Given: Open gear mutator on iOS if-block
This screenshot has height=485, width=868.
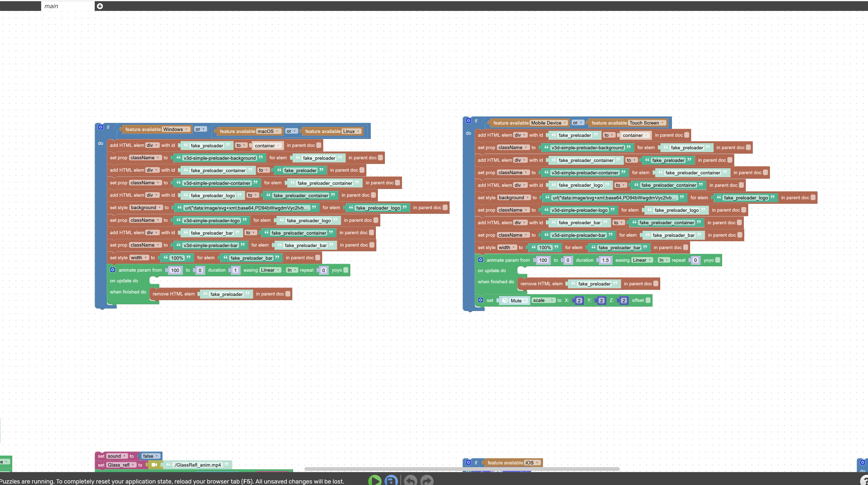Looking at the screenshot, I should click(468, 462).
